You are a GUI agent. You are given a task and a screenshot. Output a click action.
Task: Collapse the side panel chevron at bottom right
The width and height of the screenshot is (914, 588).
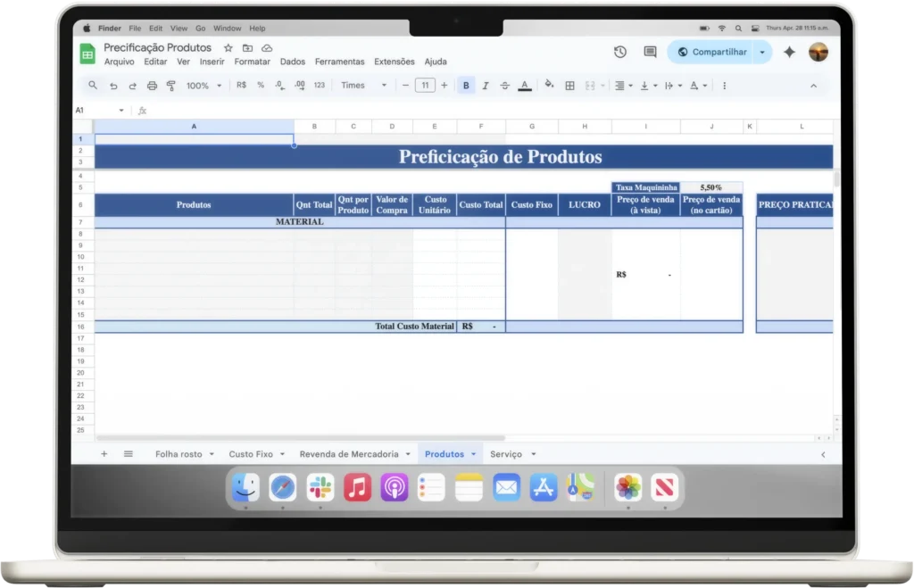point(823,454)
